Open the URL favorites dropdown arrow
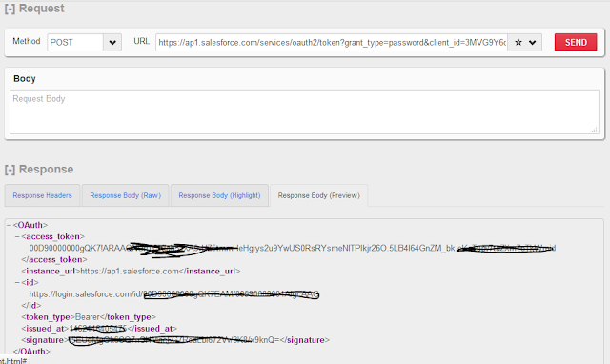Viewport: 610px width, 364px height. coord(532,42)
